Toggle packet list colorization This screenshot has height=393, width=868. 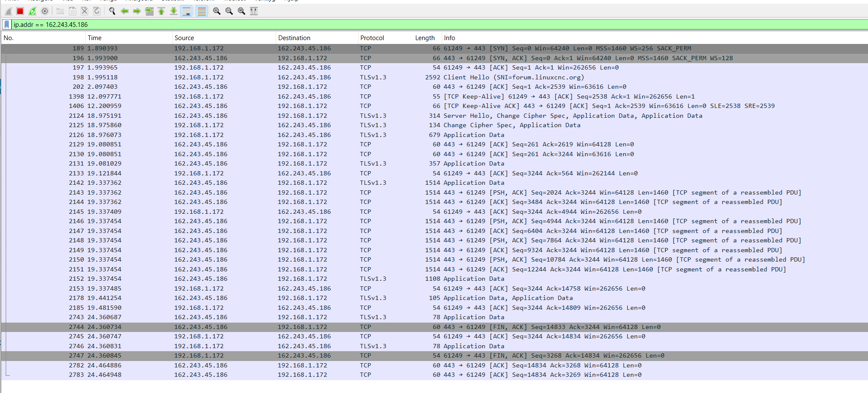(201, 11)
